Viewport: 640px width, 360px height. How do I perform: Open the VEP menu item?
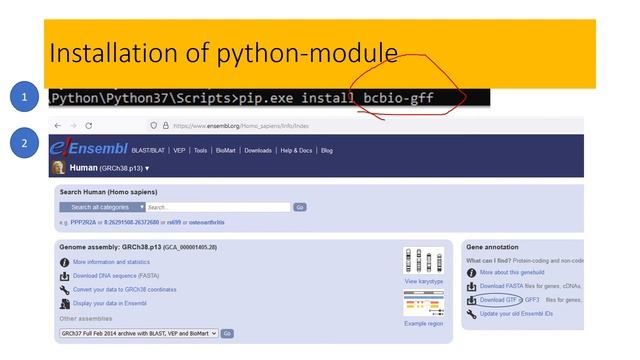click(179, 151)
